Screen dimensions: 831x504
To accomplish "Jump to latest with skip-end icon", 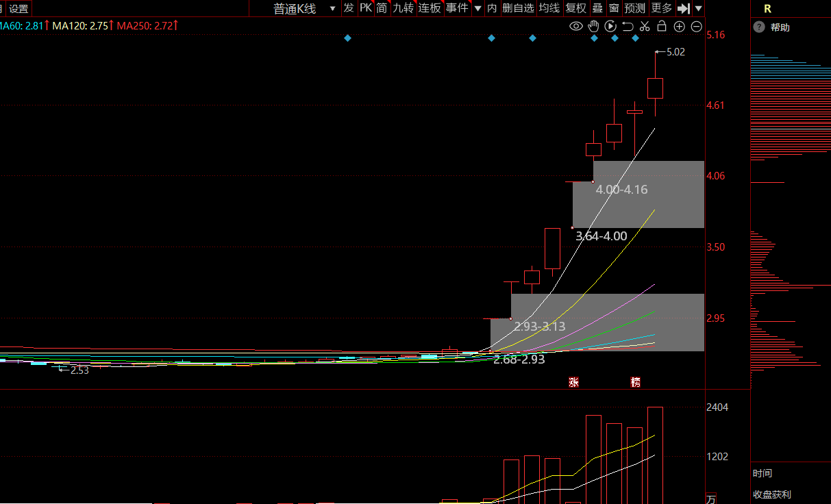I will tap(684, 8).
